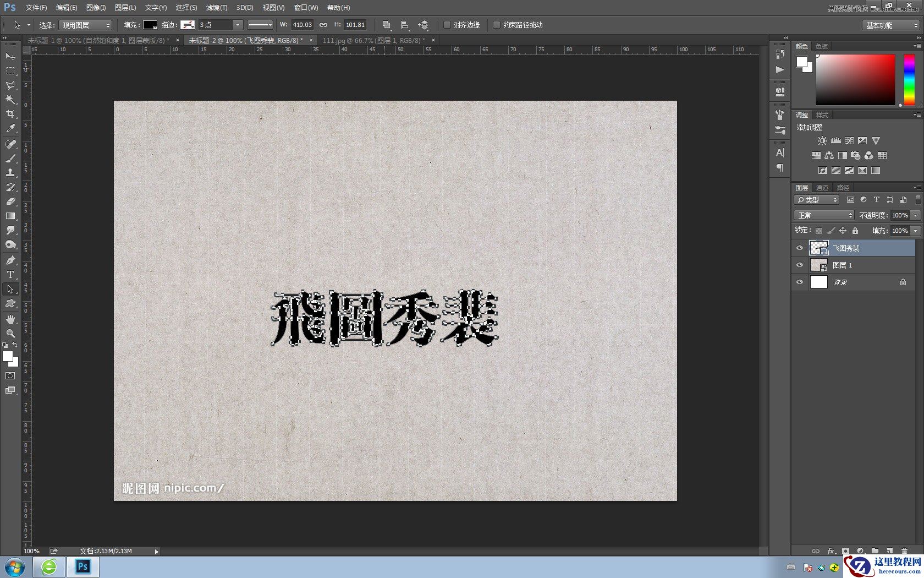Screen dimensions: 924x578
Task: Click the 基本功能 workspace button
Action: (889, 25)
